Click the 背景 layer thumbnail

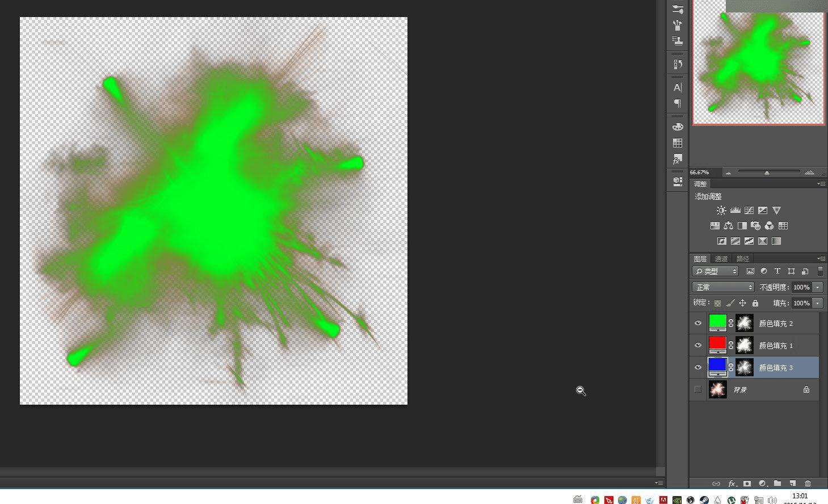point(718,389)
